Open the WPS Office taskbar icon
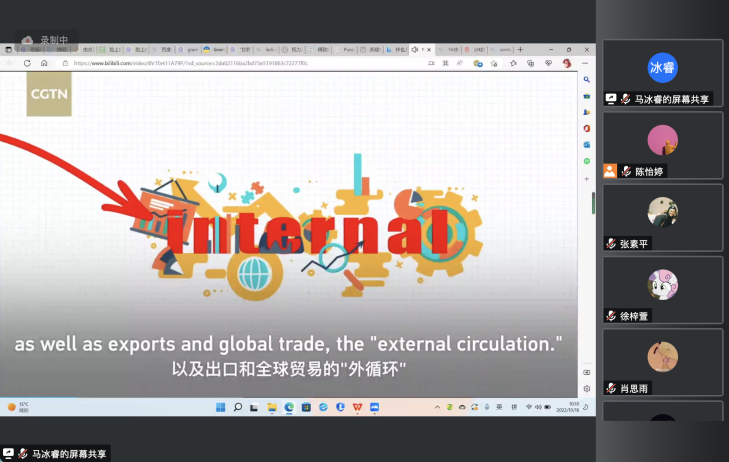729x462 pixels. pyautogui.click(x=357, y=408)
